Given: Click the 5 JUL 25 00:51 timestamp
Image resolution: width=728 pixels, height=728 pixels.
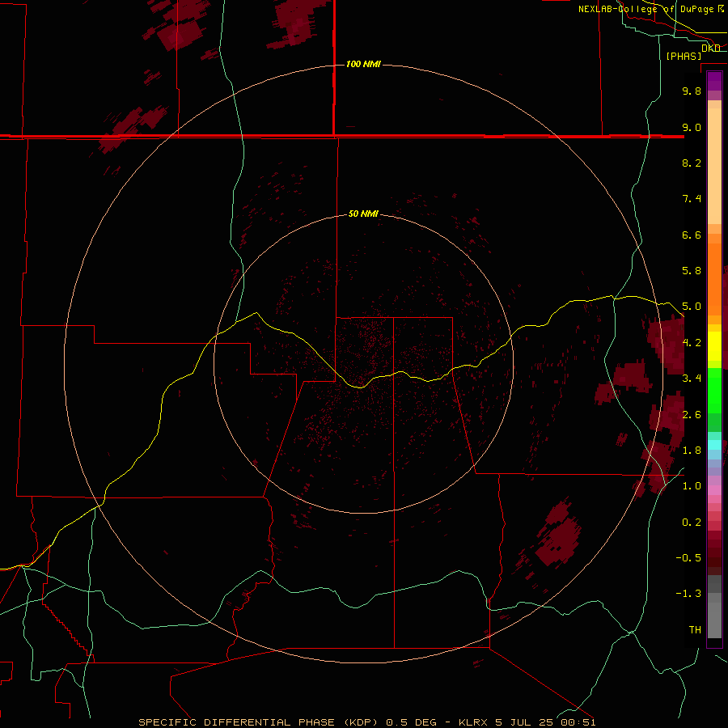Looking at the screenshot, I should tap(545, 722).
